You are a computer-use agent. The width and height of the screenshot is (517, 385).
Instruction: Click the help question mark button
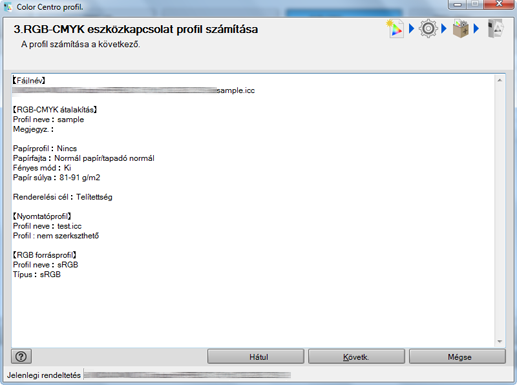point(21,357)
